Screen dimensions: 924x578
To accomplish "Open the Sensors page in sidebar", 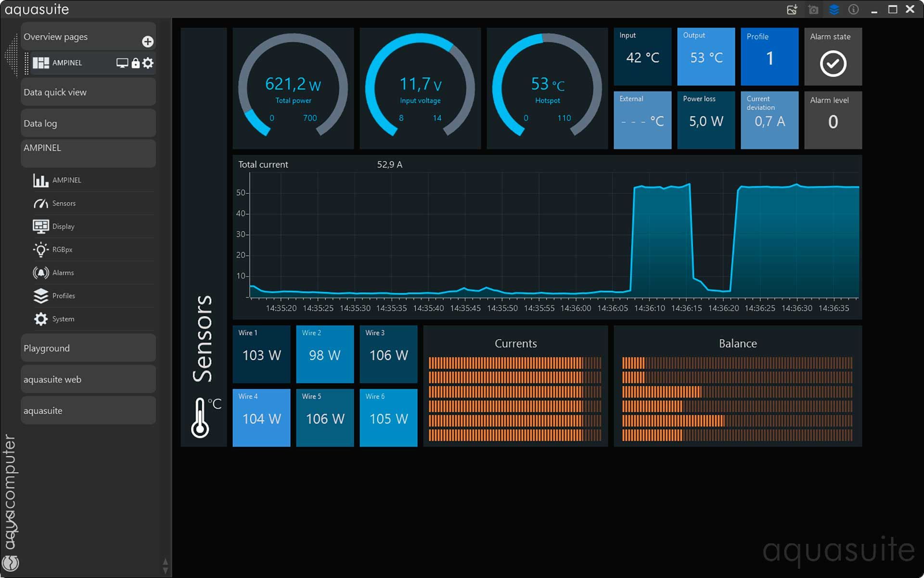I will click(64, 203).
